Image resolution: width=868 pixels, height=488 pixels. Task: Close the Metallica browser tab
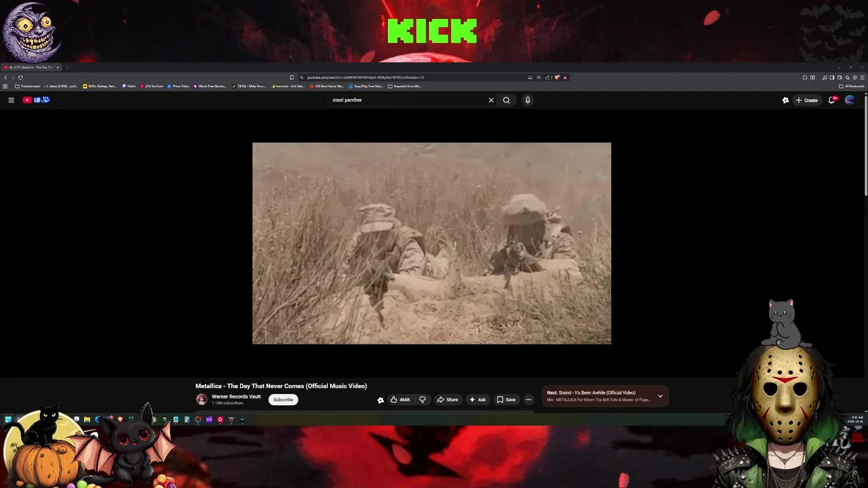coord(58,67)
